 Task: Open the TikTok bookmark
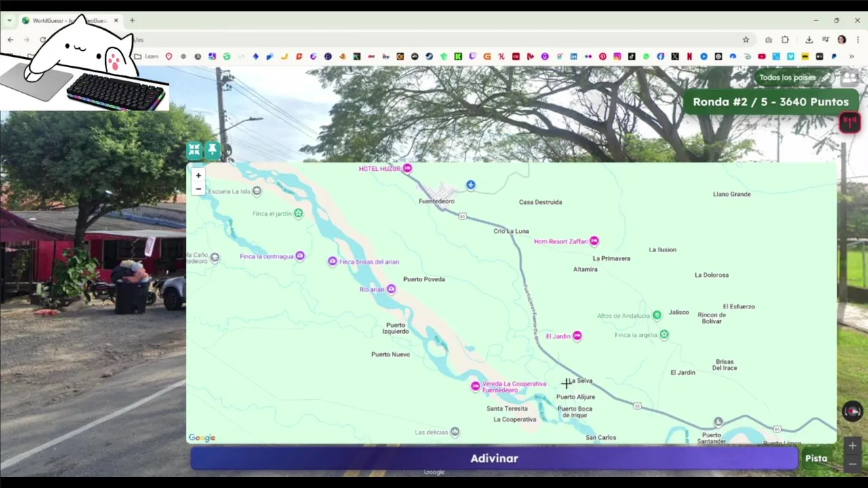point(631,56)
